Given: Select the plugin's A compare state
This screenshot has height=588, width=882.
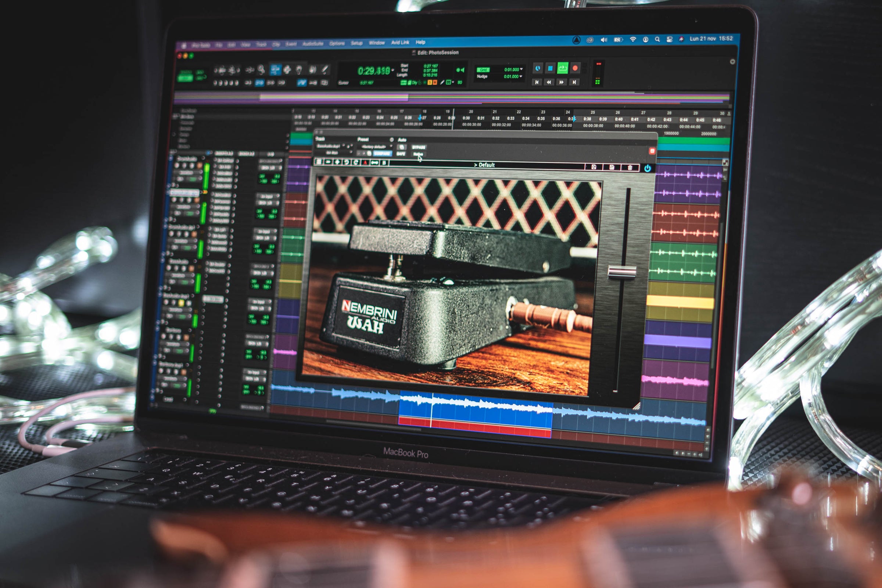Looking at the screenshot, I should click(366, 162).
